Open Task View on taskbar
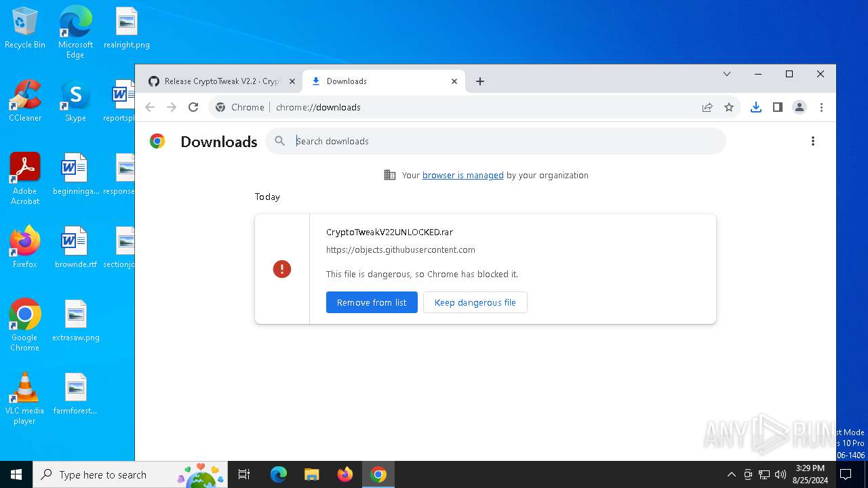The image size is (868, 488). [244, 474]
